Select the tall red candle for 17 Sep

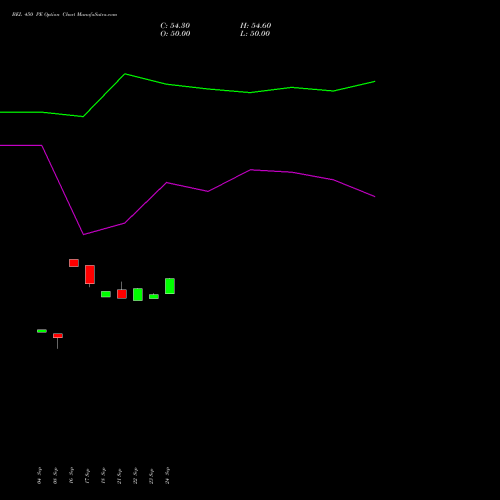(x=90, y=275)
